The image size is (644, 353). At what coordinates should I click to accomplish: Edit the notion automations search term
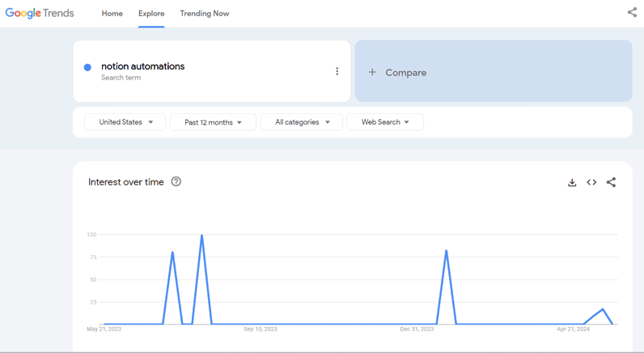point(143,66)
